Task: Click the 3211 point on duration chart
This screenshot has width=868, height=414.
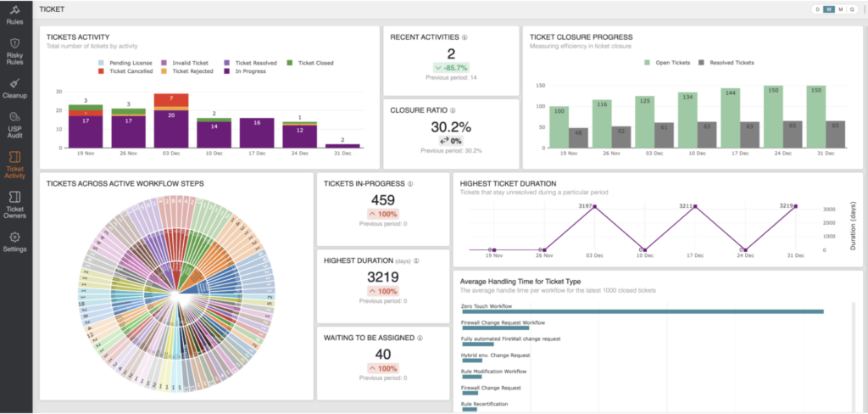Action: click(x=694, y=206)
